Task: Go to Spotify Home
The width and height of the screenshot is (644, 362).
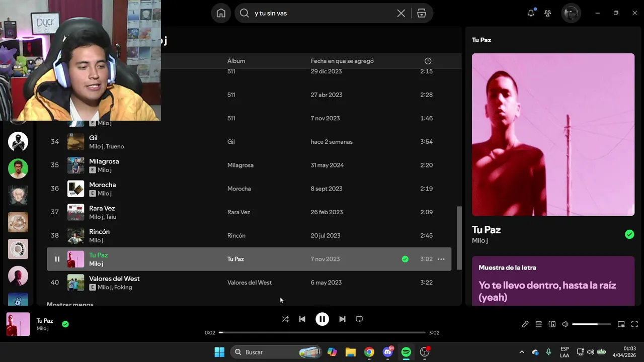Action: (221, 13)
